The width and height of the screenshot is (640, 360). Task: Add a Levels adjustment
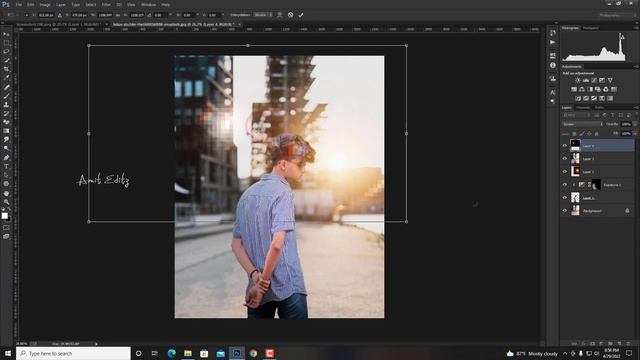[586, 80]
